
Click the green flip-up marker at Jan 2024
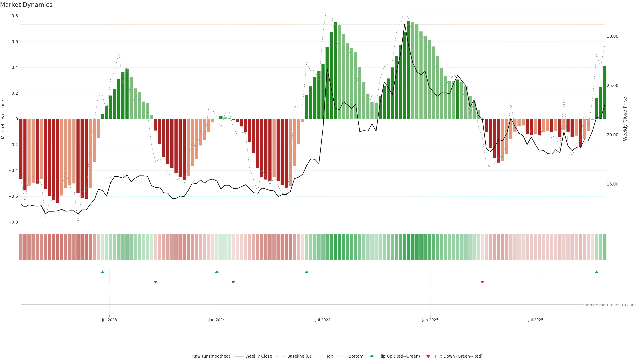coord(217,272)
